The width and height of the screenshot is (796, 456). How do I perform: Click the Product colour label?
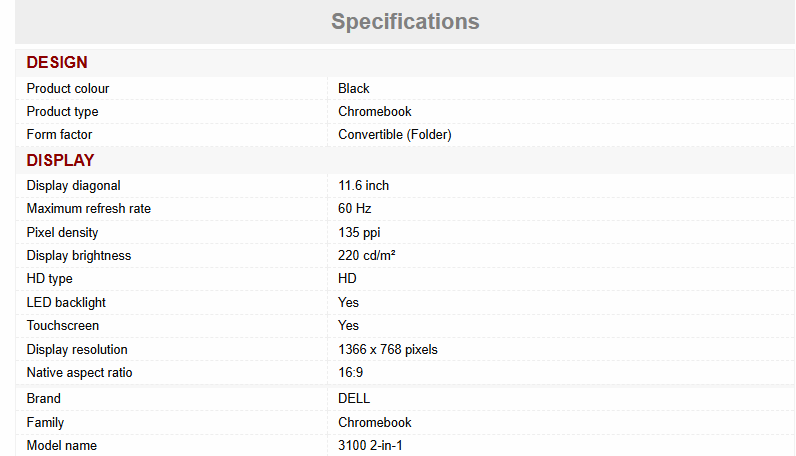tap(68, 89)
